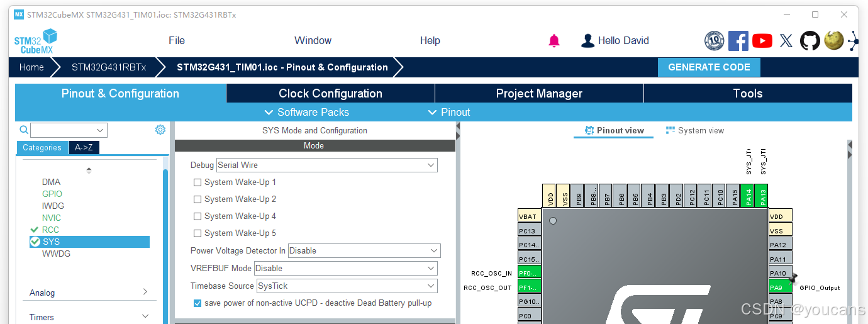Select IWDG in category list
The width and height of the screenshot is (868, 324).
pyautogui.click(x=53, y=206)
